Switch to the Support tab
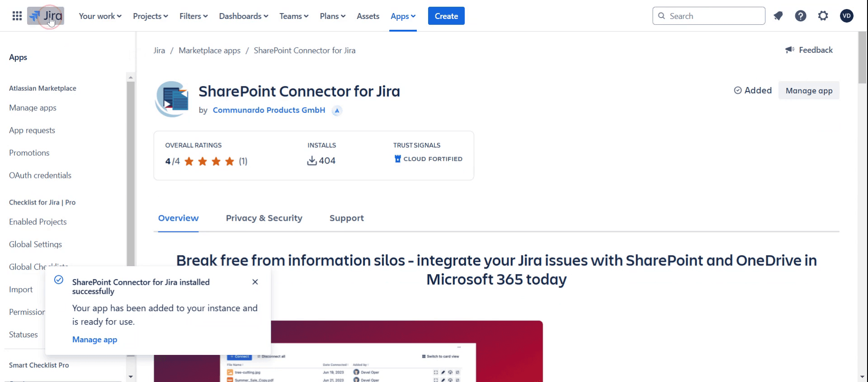This screenshot has height=382, width=868. pos(347,218)
